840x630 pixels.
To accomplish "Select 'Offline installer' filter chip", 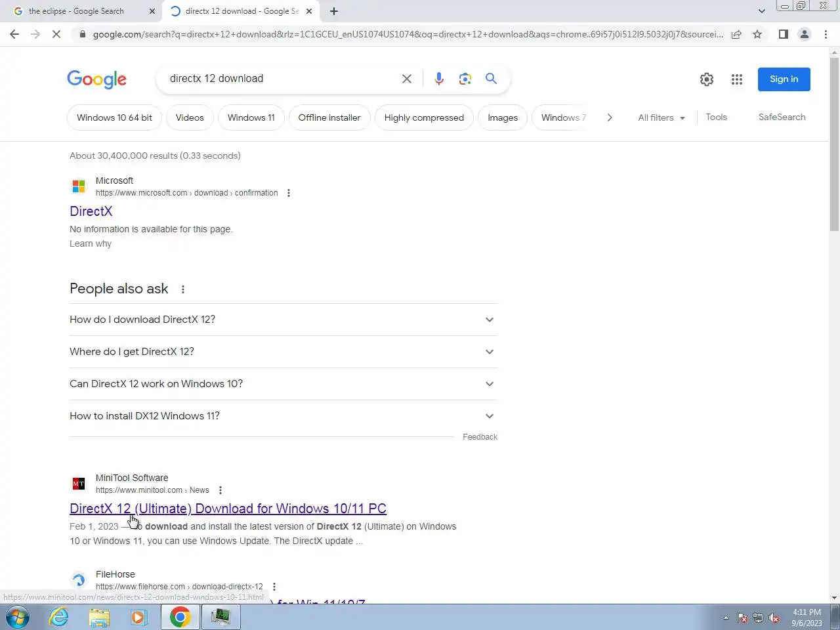I will pos(329,117).
